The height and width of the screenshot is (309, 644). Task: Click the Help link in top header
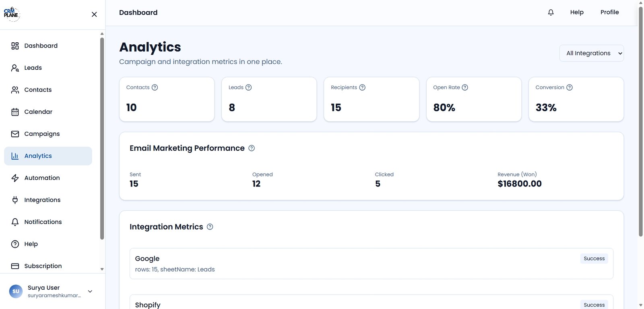(x=576, y=12)
